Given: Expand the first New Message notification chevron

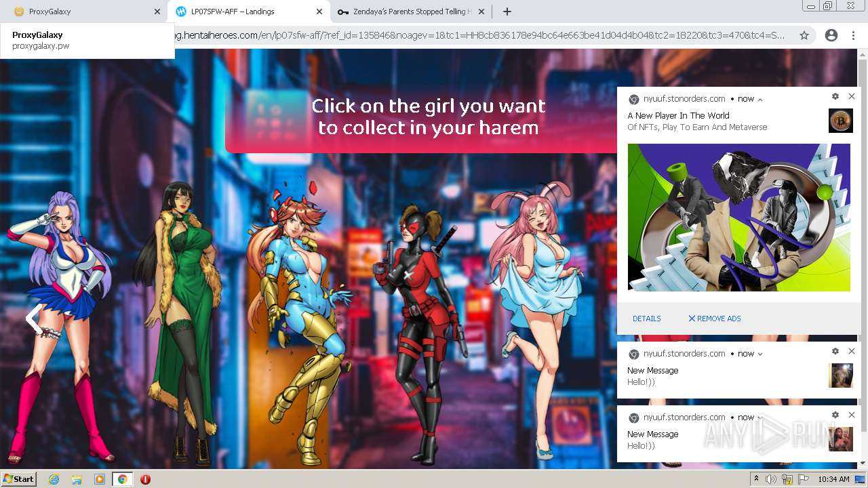Looking at the screenshot, I should [x=760, y=354].
